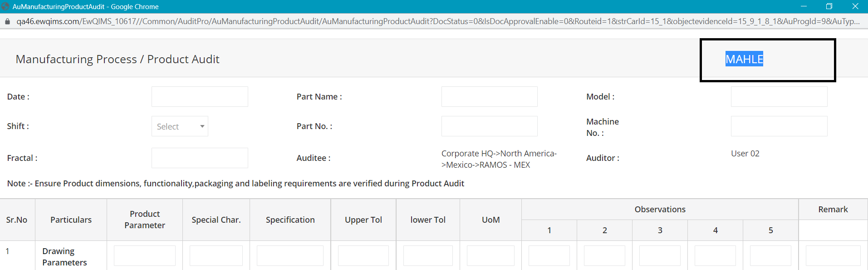Click the Chrome app icon in title bar
The image size is (868, 270).
click(5, 6)
